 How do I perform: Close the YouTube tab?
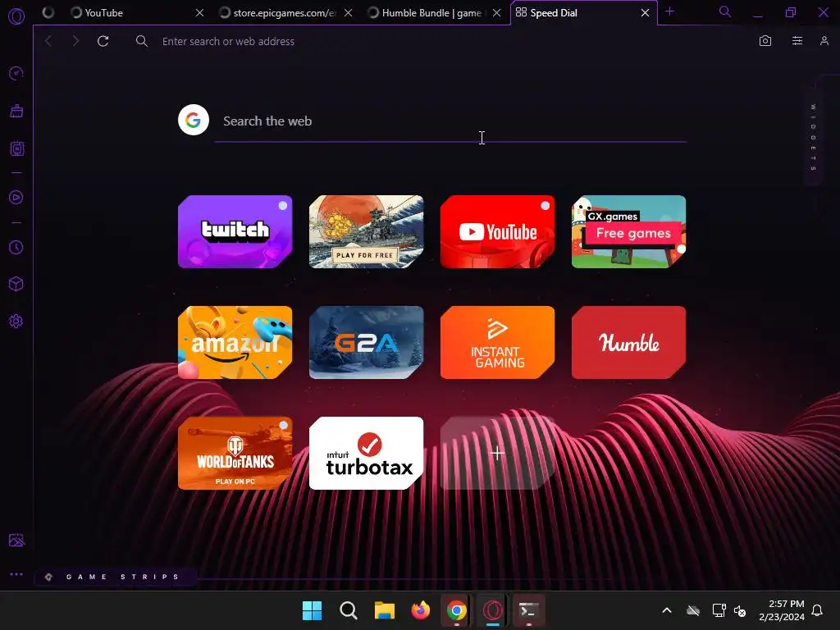point(199,13)
